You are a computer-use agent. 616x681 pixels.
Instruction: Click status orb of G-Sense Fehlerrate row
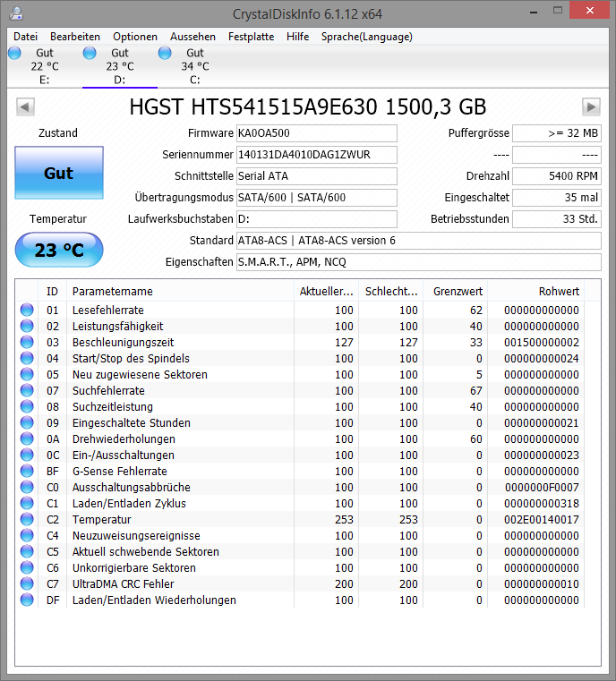pos(27,471)
